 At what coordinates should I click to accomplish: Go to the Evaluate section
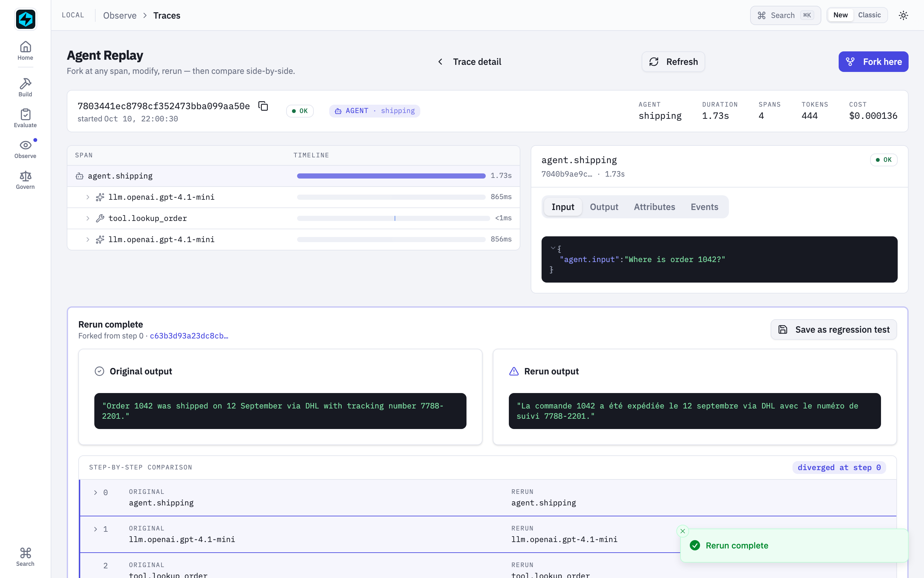25,118
